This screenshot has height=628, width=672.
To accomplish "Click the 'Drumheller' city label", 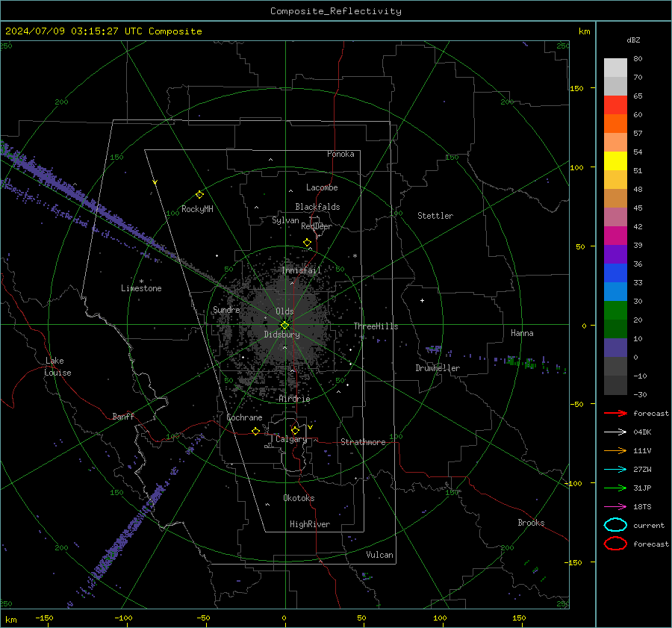I will click(438, 368).
